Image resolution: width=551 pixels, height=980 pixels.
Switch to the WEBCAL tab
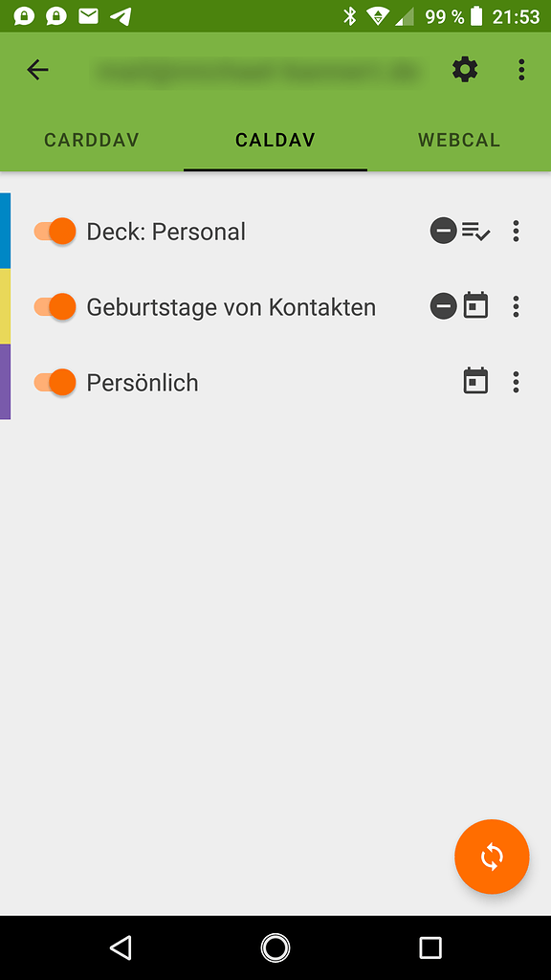(x=458, y=140)
